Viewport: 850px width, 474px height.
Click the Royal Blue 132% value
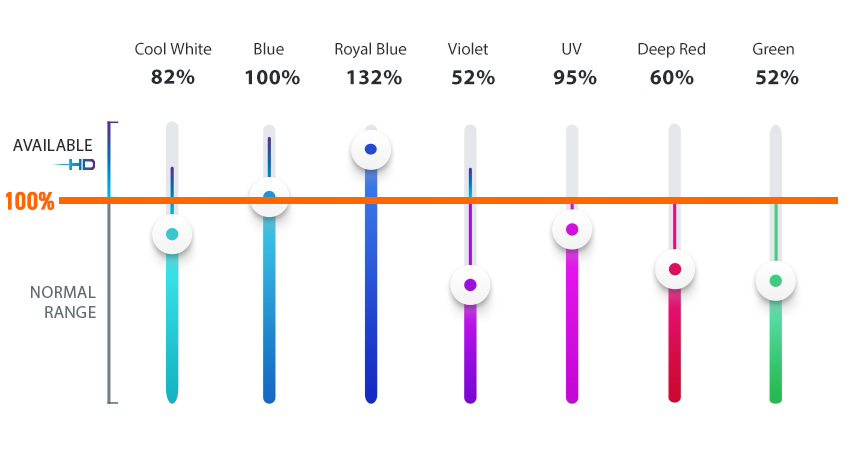click(373, 77)
